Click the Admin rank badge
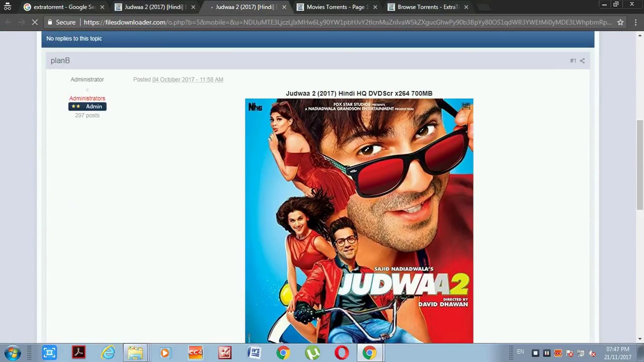 (88, 107)
